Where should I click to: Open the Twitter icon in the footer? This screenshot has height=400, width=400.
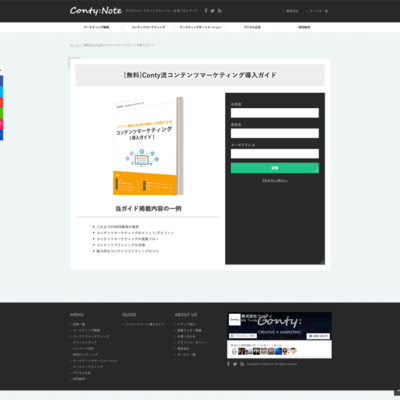click(x=235, y=364)
